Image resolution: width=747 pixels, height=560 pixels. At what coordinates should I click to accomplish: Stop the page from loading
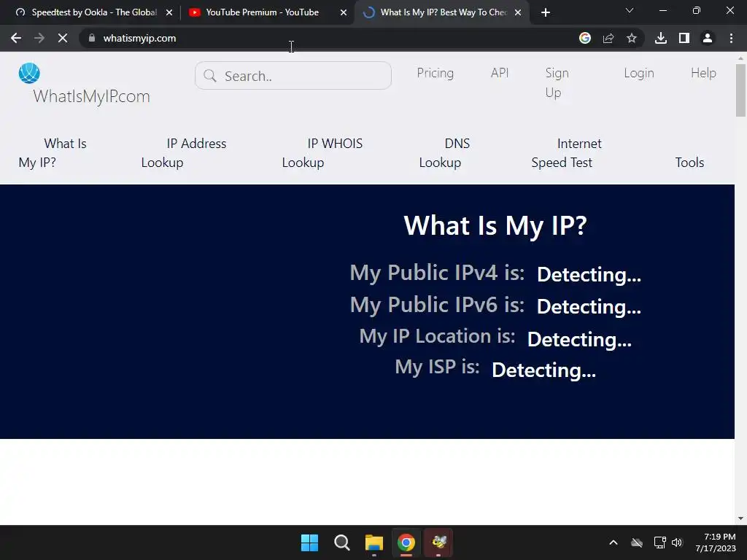63,38
